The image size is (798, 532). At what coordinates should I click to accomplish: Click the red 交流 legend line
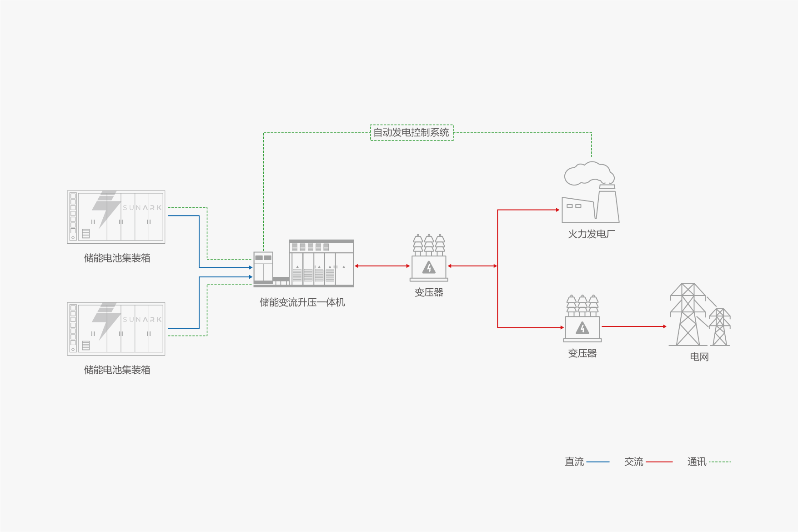(659, 462)
